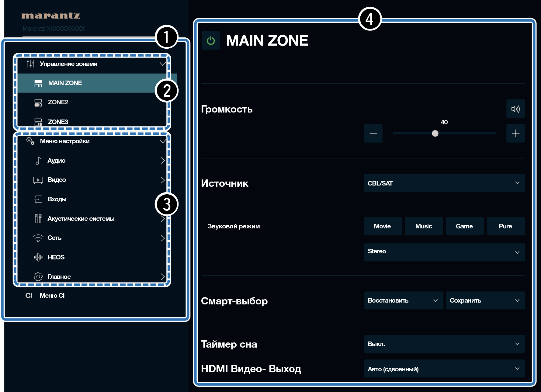
Task: Mute the volume with the speaker icon
Action: click(515, 109)
